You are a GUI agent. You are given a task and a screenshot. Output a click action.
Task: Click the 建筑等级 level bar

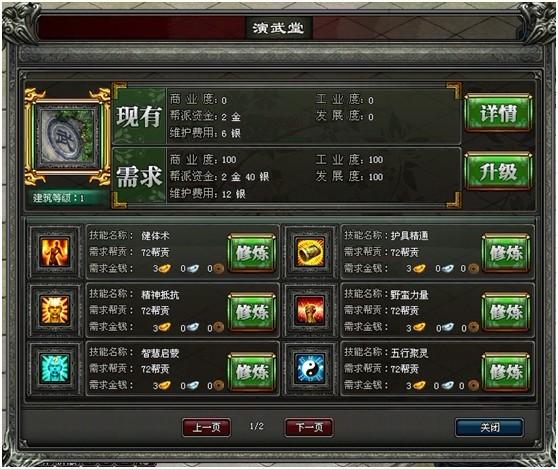click(x=68, y=198)
